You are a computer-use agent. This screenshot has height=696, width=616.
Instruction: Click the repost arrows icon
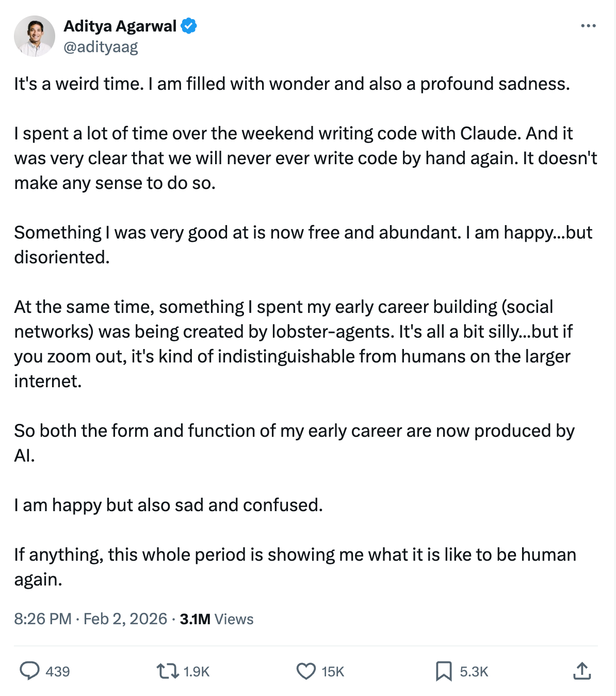[168, 671]
